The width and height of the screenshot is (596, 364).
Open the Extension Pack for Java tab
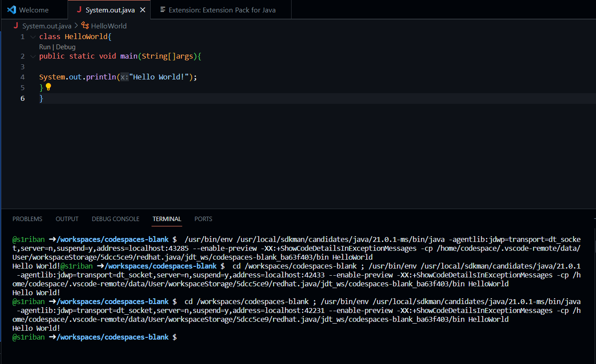coord(221,10)
